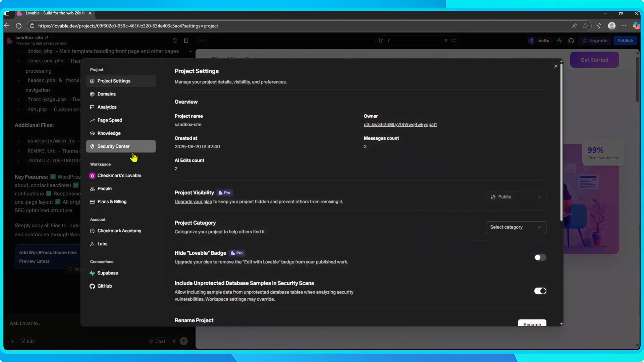Screen dimensions: 644x362
Task: Click the send arrow button in chat
Action: (184, 341)
